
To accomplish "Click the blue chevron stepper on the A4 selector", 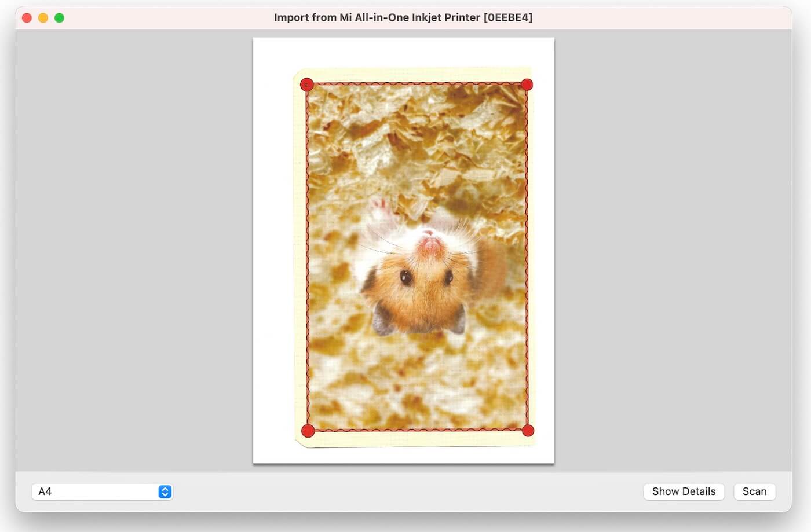I will pos(165,491).
